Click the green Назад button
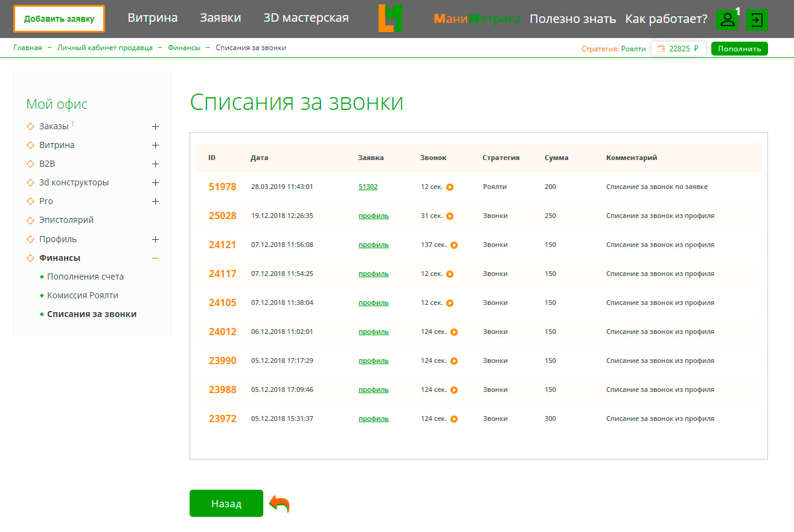 (x=226, y=504)
